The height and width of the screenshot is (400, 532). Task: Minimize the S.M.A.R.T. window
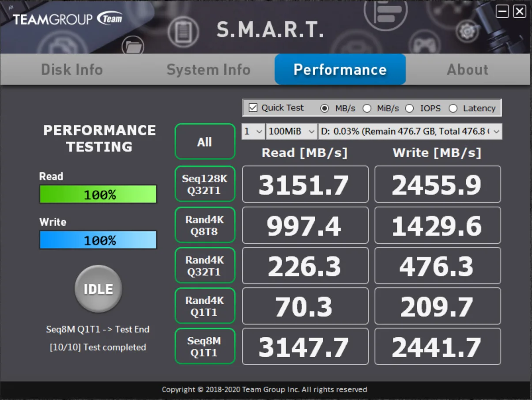(x=502, y=11)
